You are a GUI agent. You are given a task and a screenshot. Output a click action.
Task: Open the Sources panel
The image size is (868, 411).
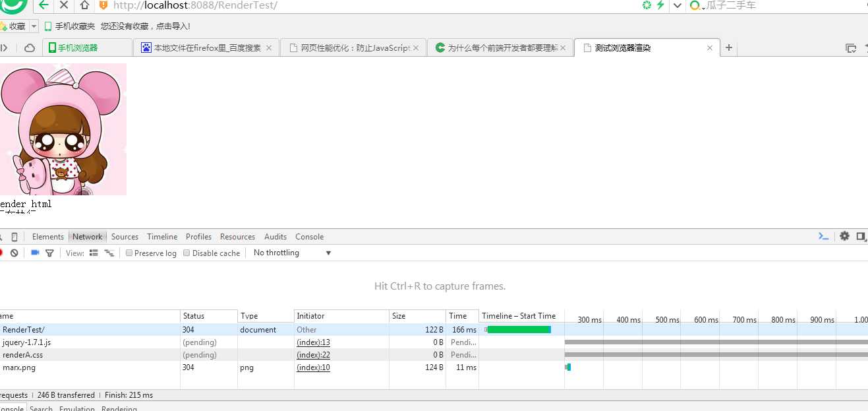(x=125, y=237)
